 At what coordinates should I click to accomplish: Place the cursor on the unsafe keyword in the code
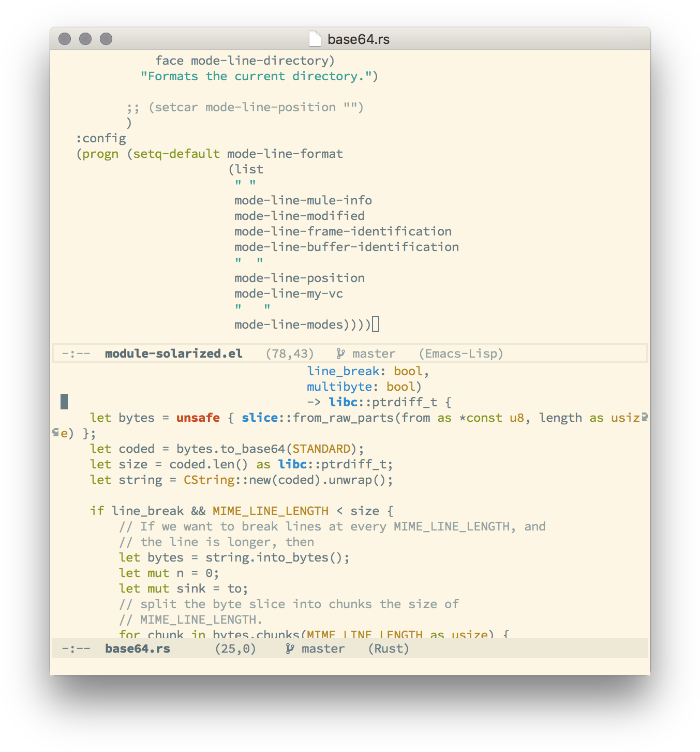click(x=198, y=418)
